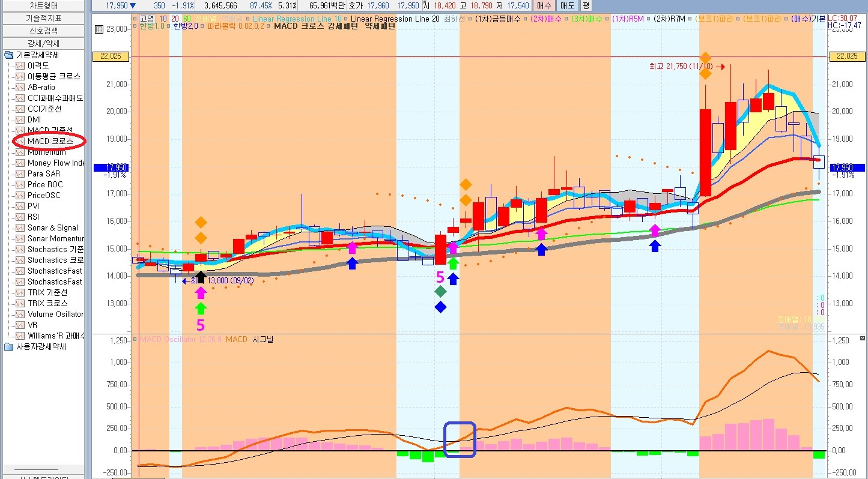Select the MACD 크로스 indicator icon
The width and height of the screenshot is (868, 479).
pos(20,142)
